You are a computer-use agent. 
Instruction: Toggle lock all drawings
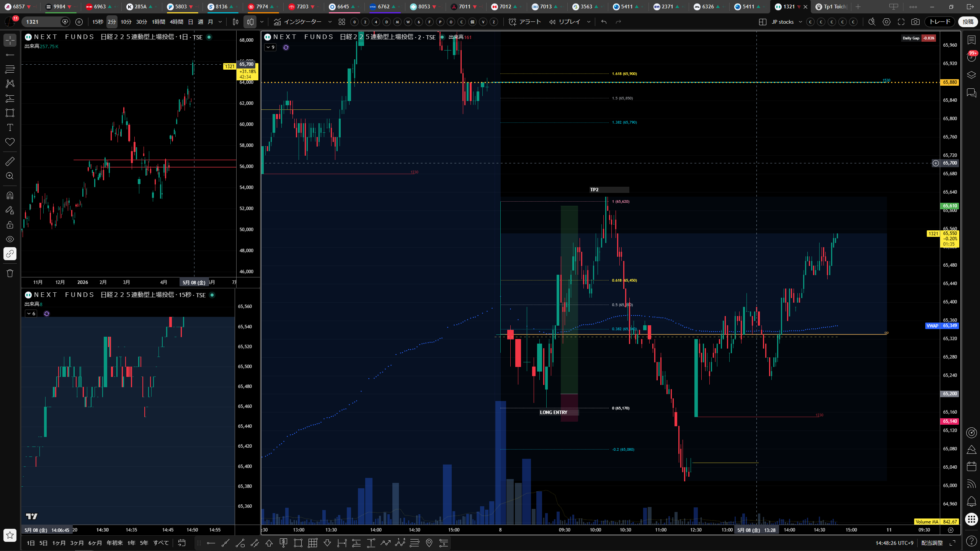coord(10,225)
